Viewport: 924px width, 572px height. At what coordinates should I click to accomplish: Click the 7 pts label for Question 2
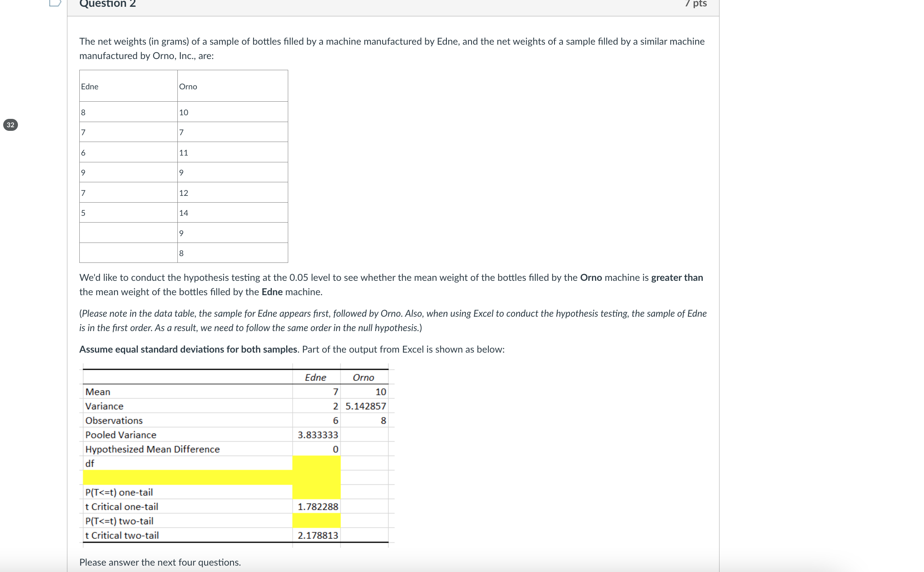click(697, 4)
